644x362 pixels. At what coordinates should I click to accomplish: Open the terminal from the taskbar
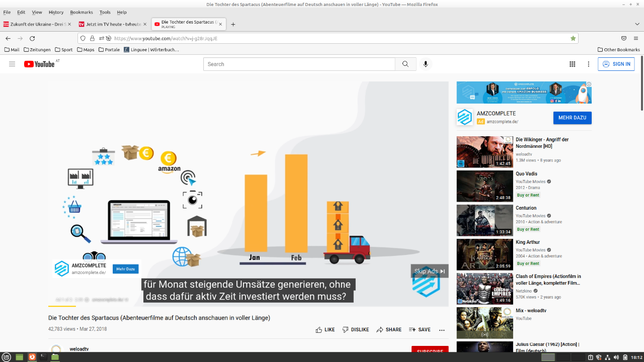tap(43, 357)
